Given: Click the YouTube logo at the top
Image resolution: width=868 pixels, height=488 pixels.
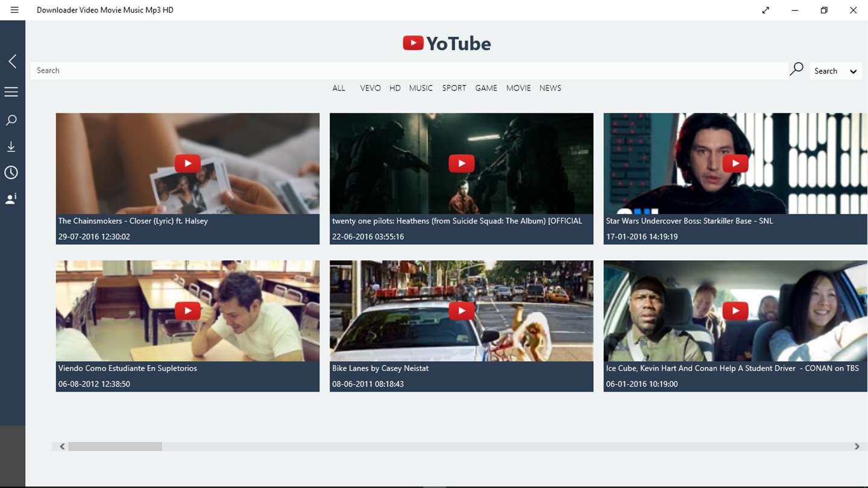Looking at the screenshot, I should (447, 43).
